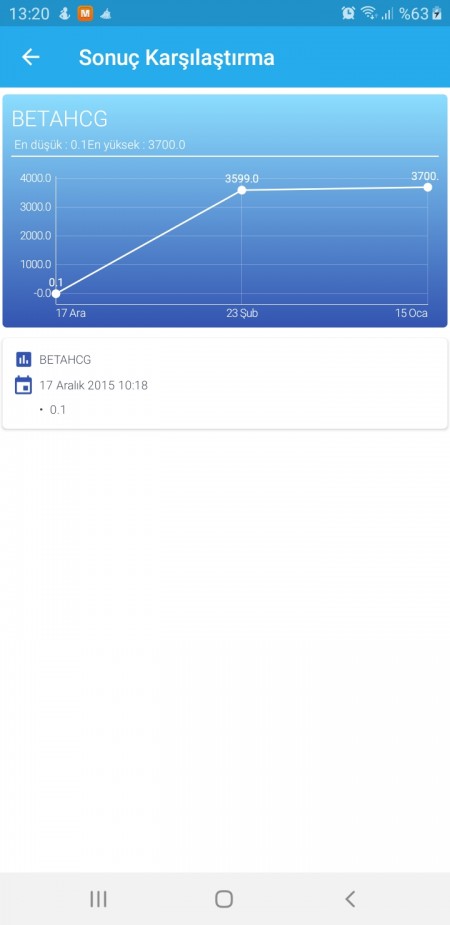Tap the 0.1 result value in card
The image size is (450, 925).
click(58, 409)
